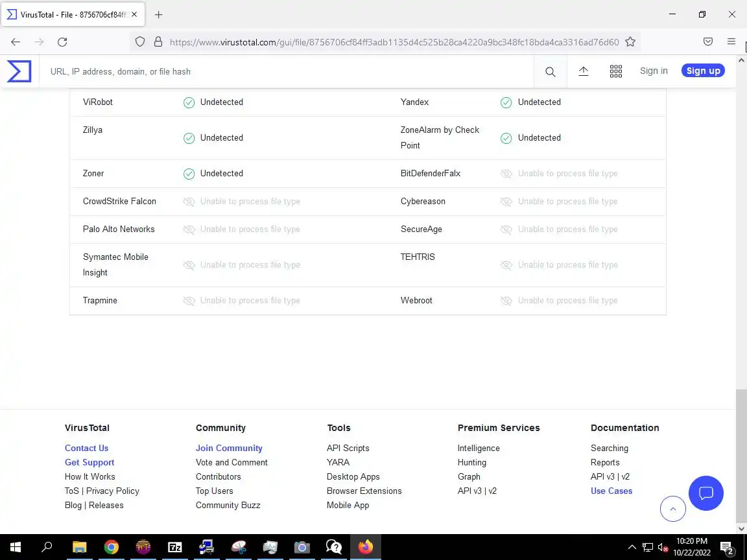Viewport: 747px width, 560px height.
Task: Click the ViRobot Undetected check icon
Action: click(x=189, y=102)
